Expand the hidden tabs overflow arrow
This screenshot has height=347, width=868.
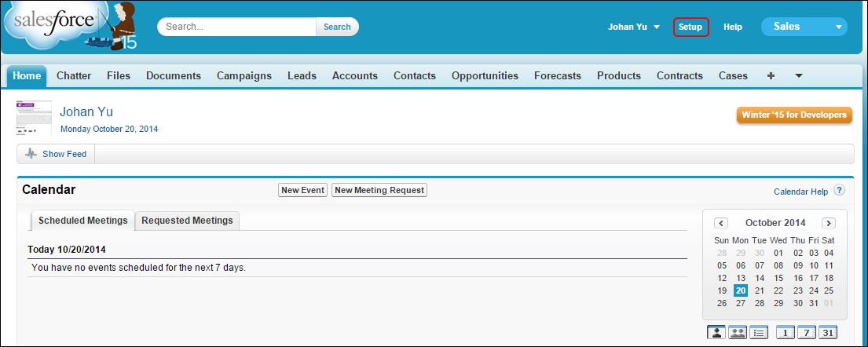point(799,76)
